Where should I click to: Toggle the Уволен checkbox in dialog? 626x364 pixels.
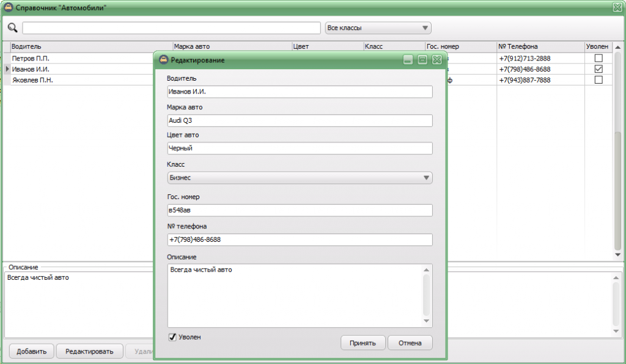tap(173, 337)
